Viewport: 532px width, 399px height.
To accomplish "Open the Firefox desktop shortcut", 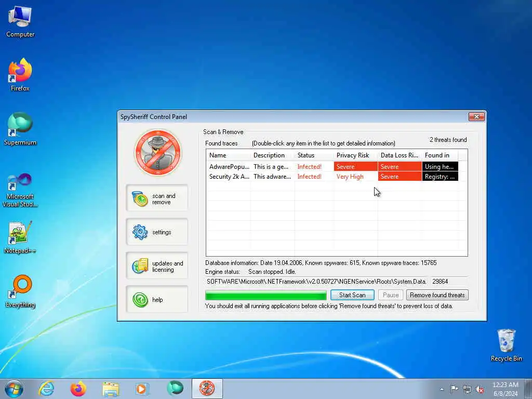I will point(20,75).
